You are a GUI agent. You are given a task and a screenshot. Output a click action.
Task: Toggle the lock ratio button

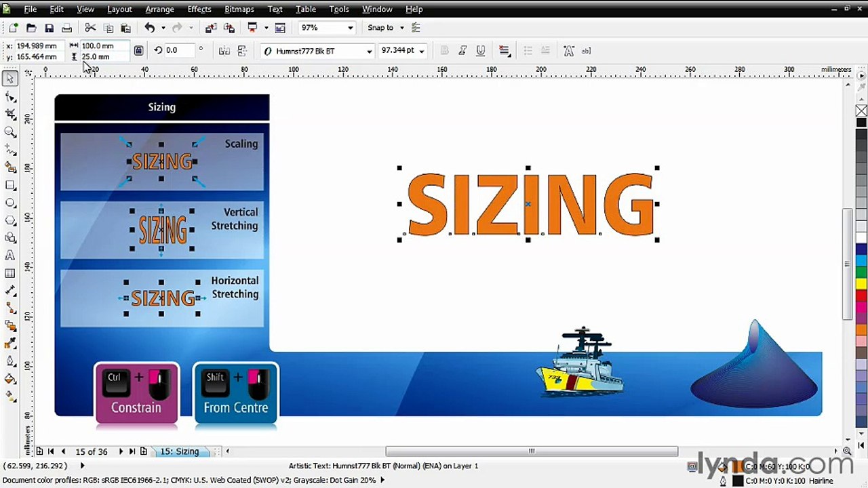coord(138,51)
